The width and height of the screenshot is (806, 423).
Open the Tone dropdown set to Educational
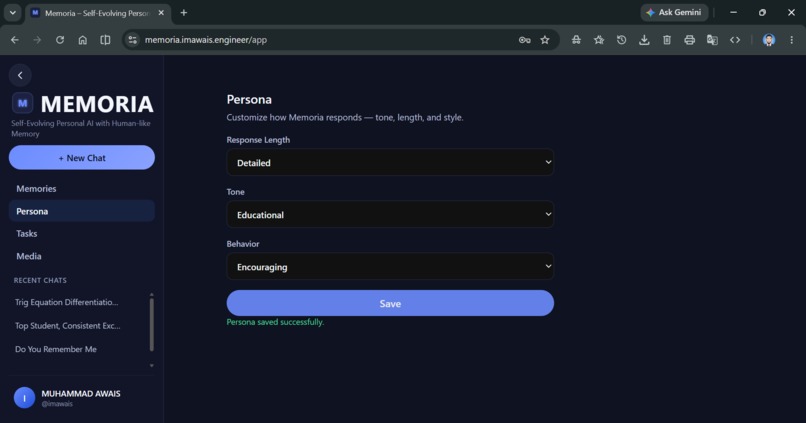390,214
